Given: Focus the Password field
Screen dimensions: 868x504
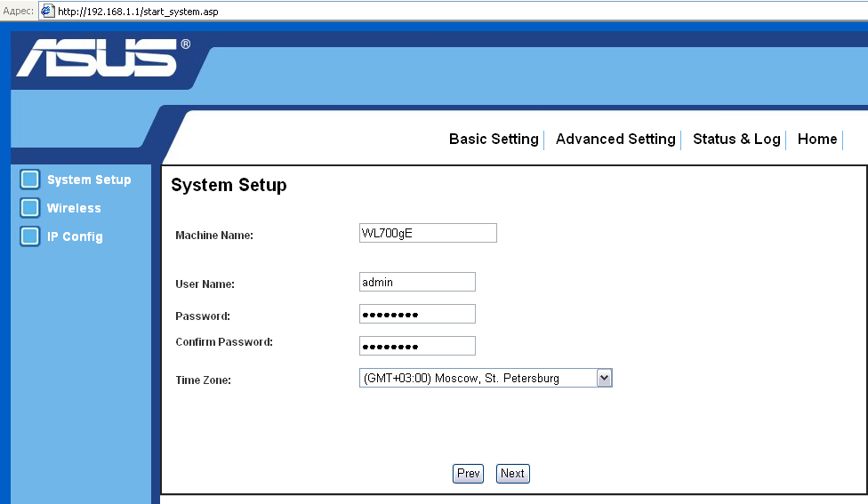Looking at the screenshot, I should (417, 314).
